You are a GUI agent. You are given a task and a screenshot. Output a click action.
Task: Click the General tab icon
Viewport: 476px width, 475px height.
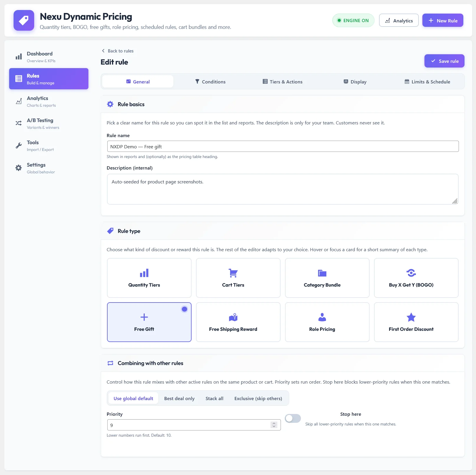pos(129,81)
